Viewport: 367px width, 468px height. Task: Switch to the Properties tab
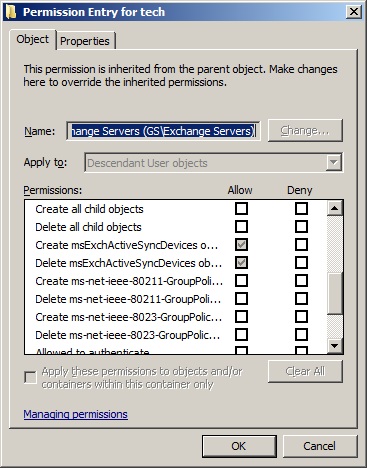pyautogui.click(x=85, y=41)
